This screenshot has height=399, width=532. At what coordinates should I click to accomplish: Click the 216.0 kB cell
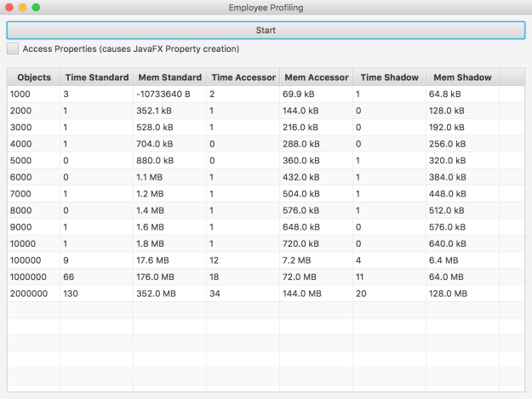point(316,127)
